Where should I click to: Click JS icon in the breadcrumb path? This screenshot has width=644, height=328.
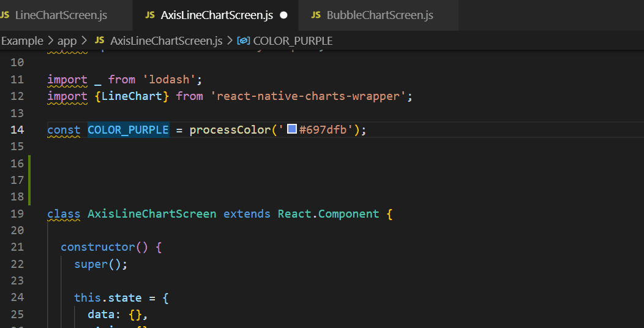point(99,40)
